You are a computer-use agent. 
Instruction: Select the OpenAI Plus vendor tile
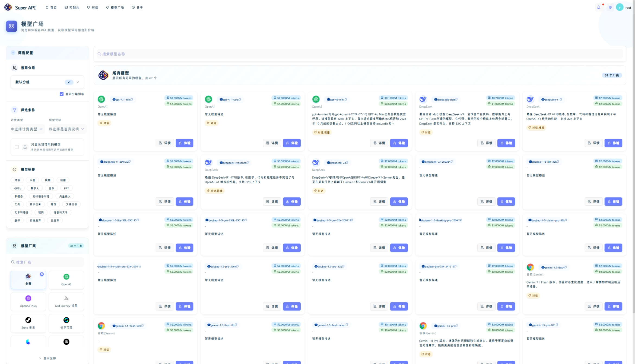click(28, 302)
